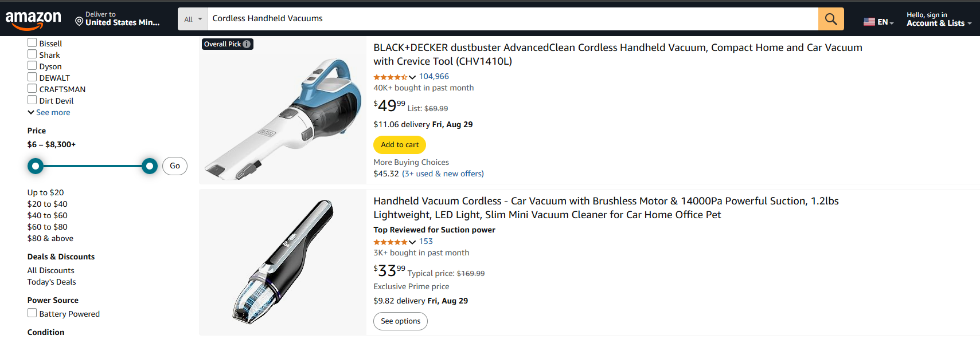Enable the Battery Powered filter
This screenshot has width=980, height=339.
tap(32, 313)
